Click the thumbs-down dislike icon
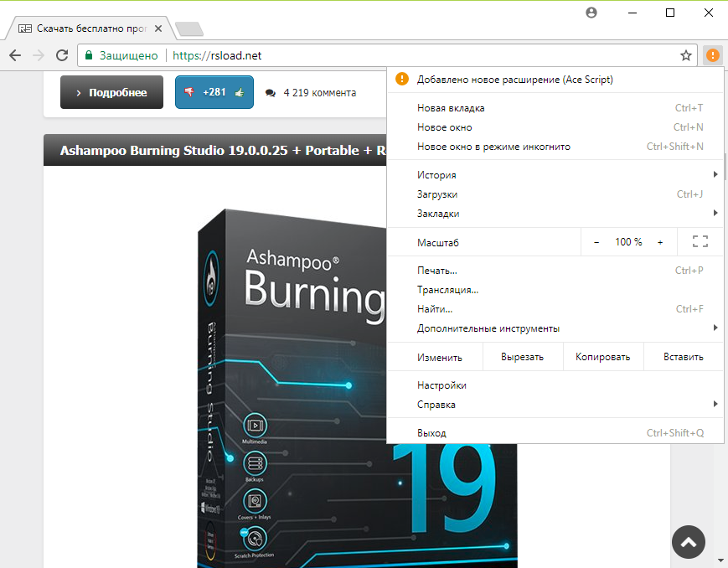This screenshot has height=568, width=728. (x=189, y=92)
